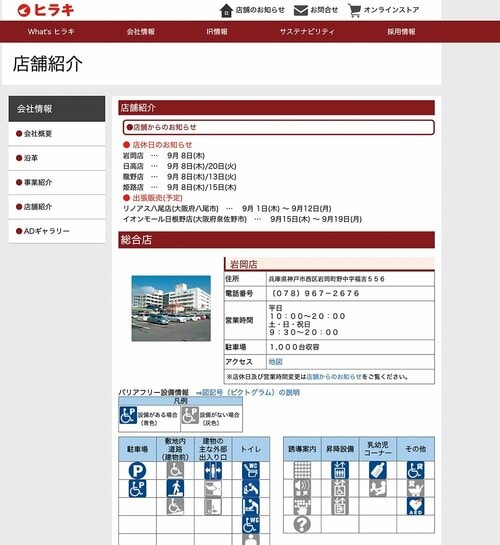This screenshot has height=545, width=500.
Task: Click the gray nursing baby pictogram
Action: [378, 488]
